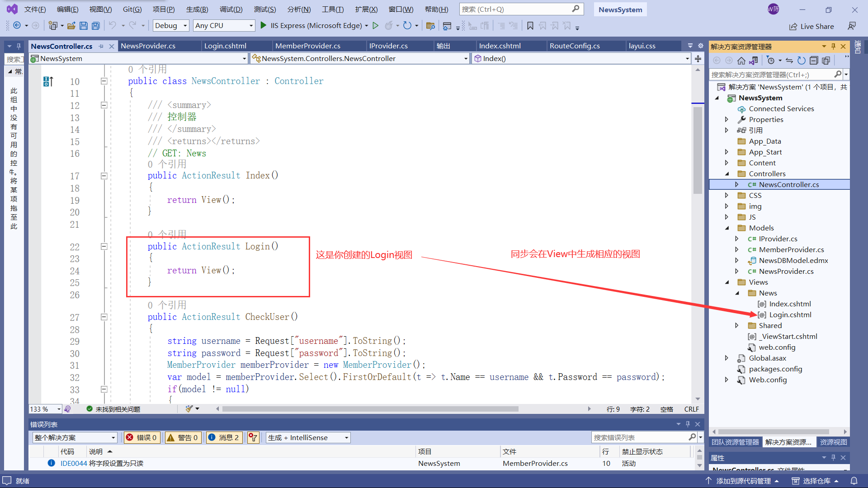The height and width of the screenshot is (488, 868).
Task: Click the Undo icon
Action: (x=112, y=26)
